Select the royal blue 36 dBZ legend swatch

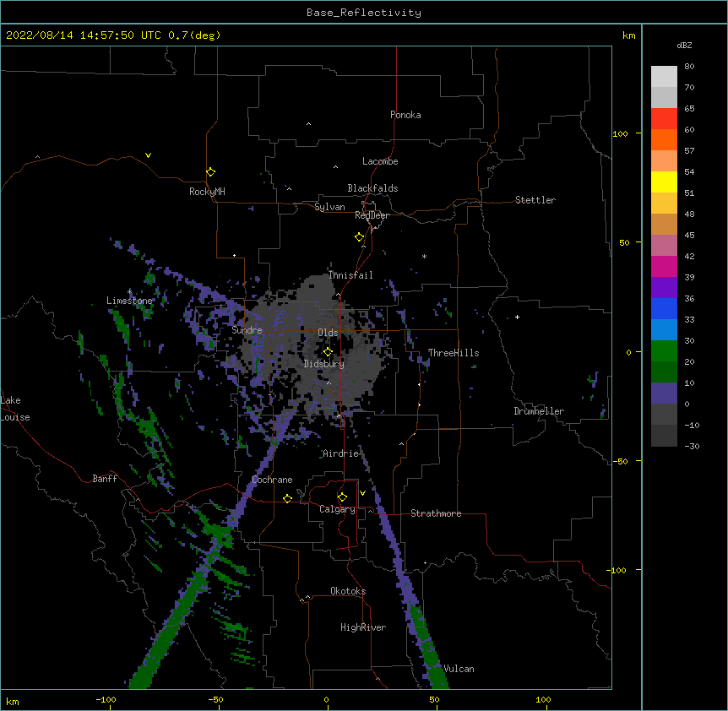[664, 308]
